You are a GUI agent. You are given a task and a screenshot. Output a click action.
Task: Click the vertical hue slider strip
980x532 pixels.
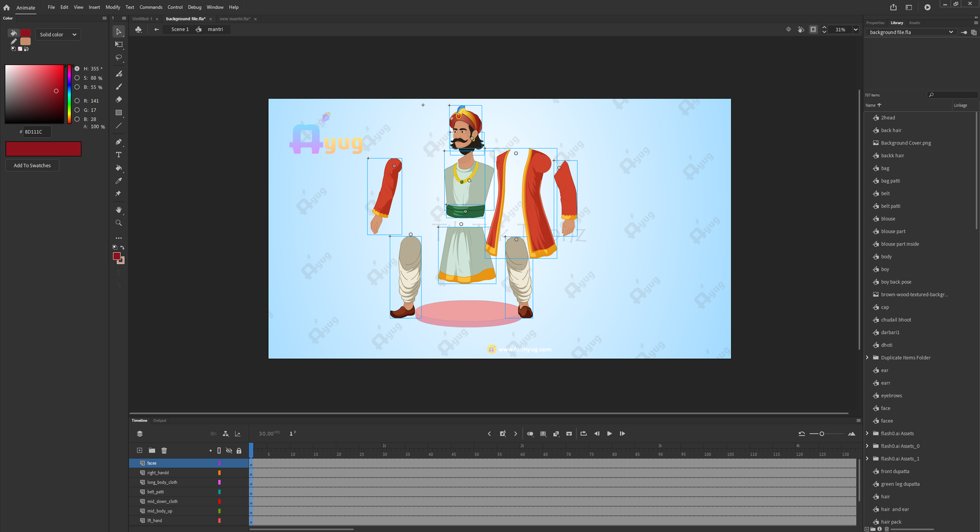tap(69, 93)
